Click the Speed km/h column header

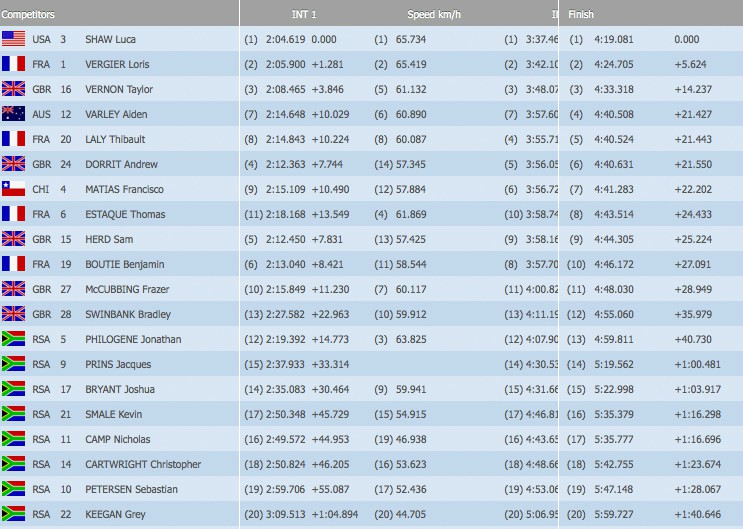pos(434,14)
